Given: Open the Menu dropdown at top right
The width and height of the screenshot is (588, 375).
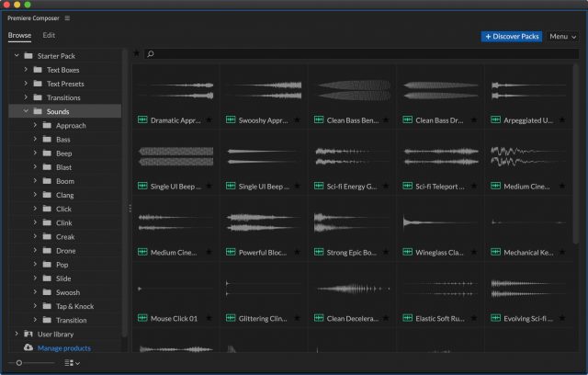Looking at the screenshot, I should point(562,37).
